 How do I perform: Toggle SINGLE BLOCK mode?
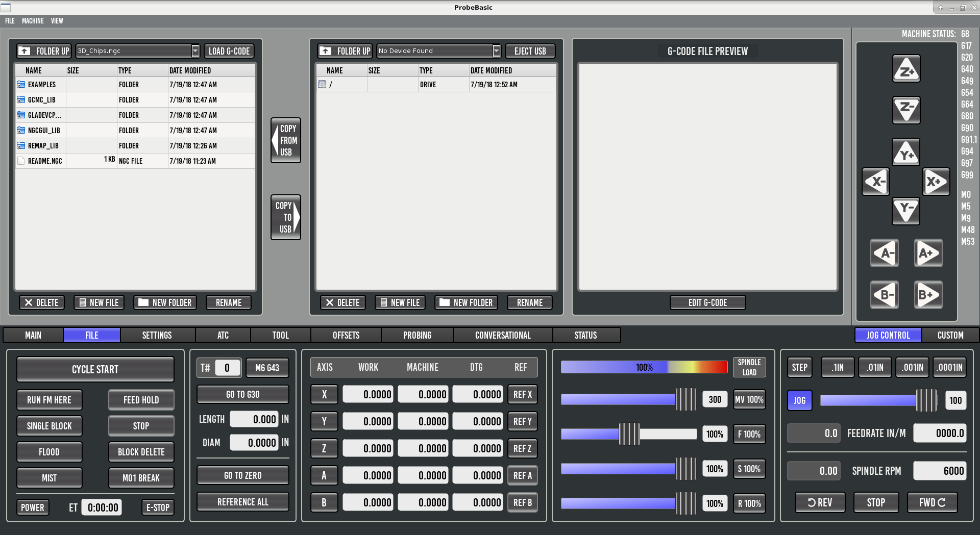click(49, 426)
